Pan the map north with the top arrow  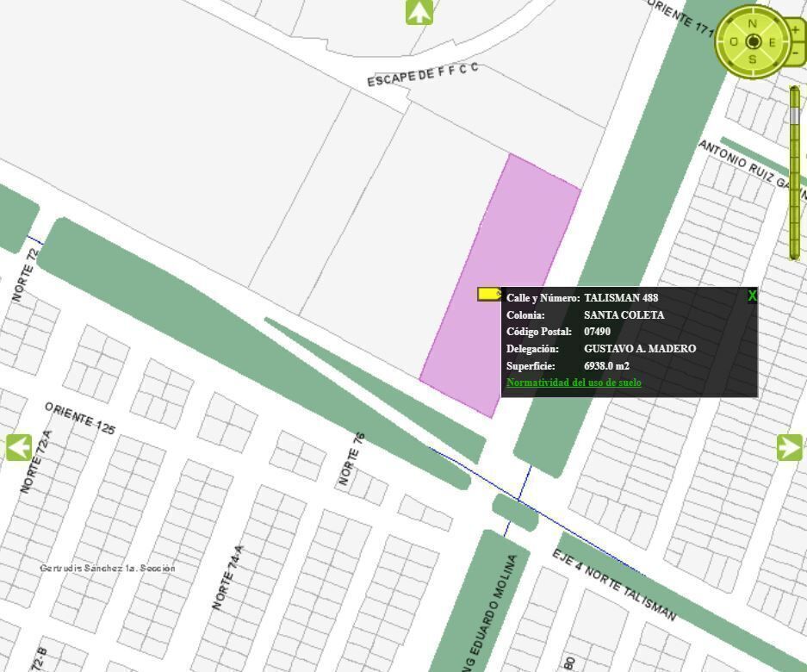pos(419,12)
